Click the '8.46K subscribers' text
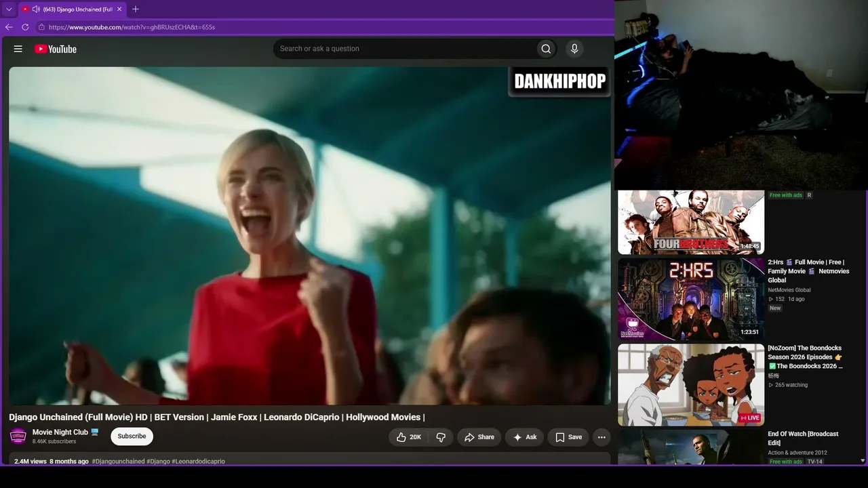This screenshot has width=868, height=488. pos(54,442)
